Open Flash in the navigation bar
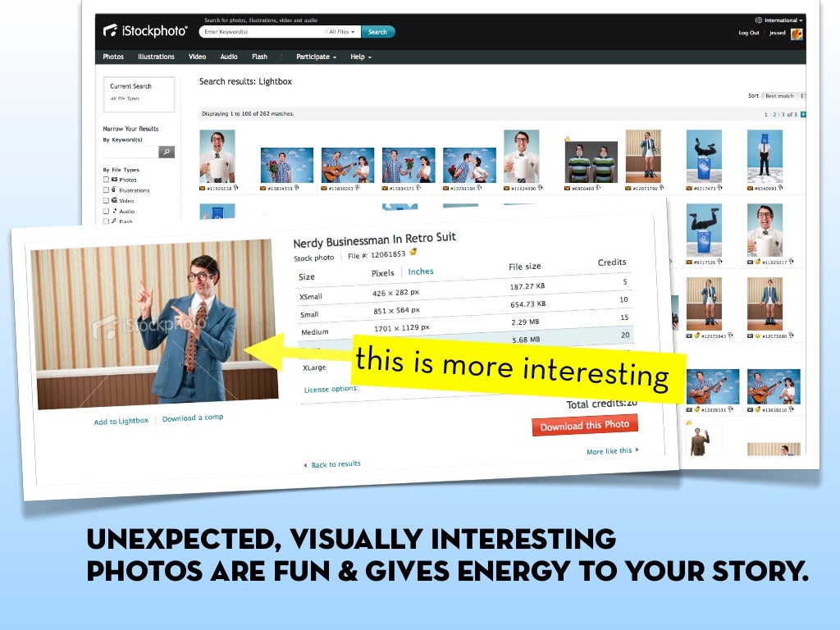840x630 pixels. pyautogui.click(x=260, y=57)
